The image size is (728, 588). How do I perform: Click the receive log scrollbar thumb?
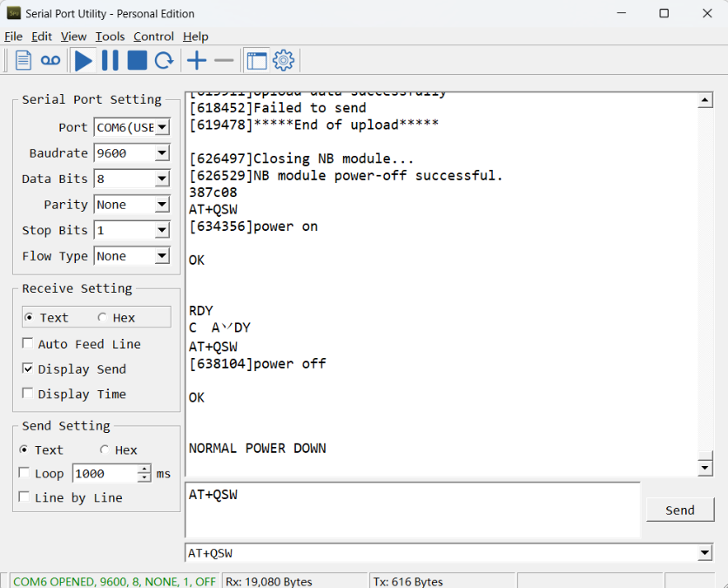tap(704, 456)
